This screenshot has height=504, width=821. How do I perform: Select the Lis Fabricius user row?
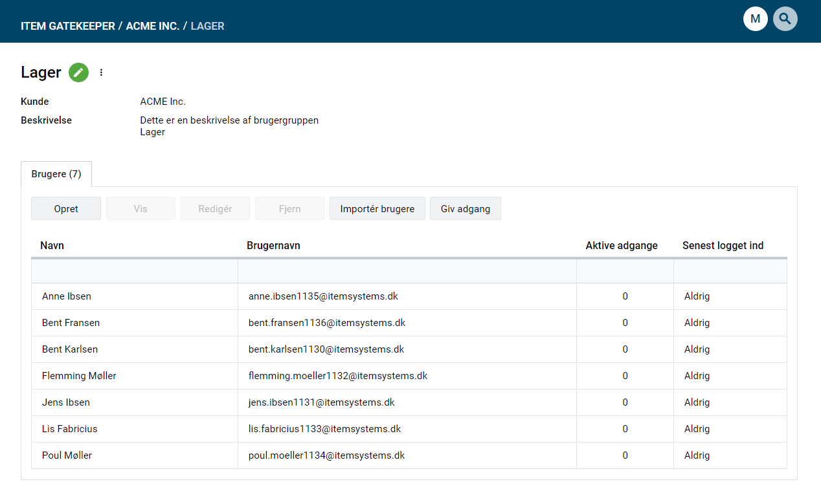coord(70,429)
